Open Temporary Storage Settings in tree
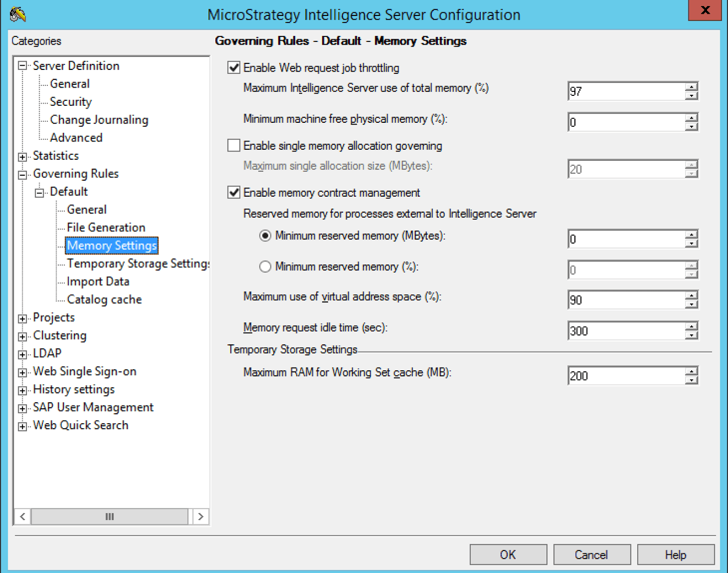Viewport: 728px width, 573px height. (x=138, y=263)
